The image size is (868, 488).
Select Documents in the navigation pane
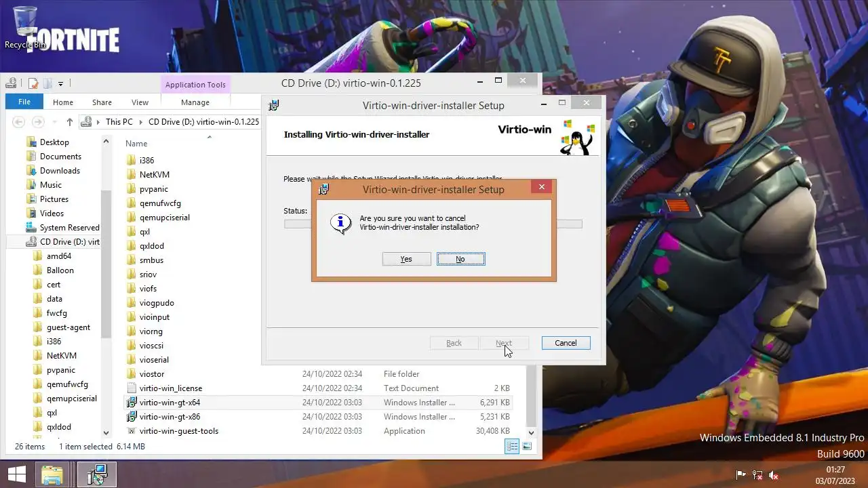[60, 157]
